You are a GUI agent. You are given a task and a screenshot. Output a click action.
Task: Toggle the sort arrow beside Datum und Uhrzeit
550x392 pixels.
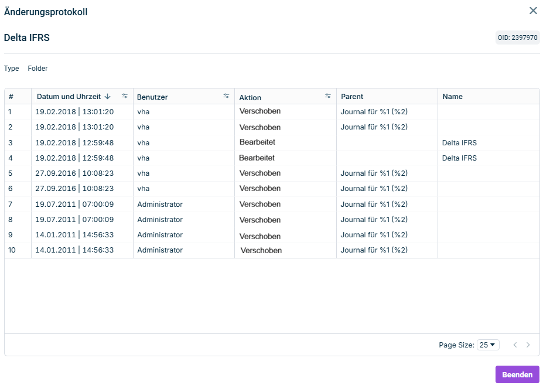[108, 97]
